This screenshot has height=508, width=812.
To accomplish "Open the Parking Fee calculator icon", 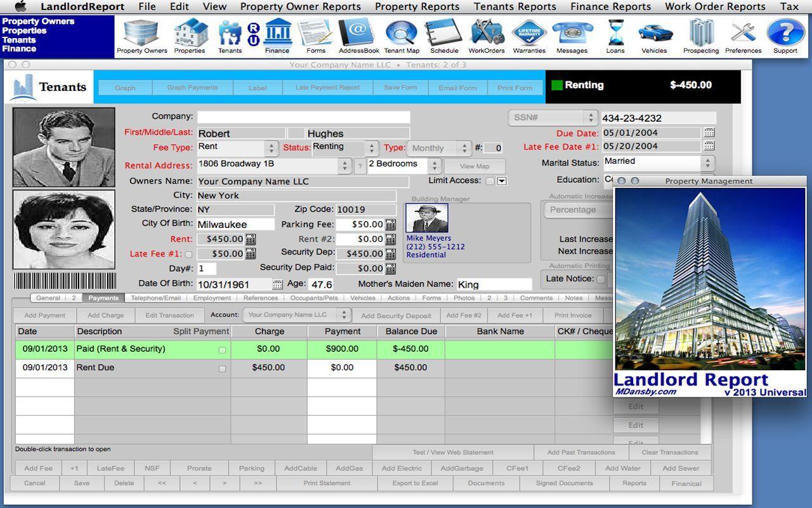I will pyautogui.click(x=390, y=225).
